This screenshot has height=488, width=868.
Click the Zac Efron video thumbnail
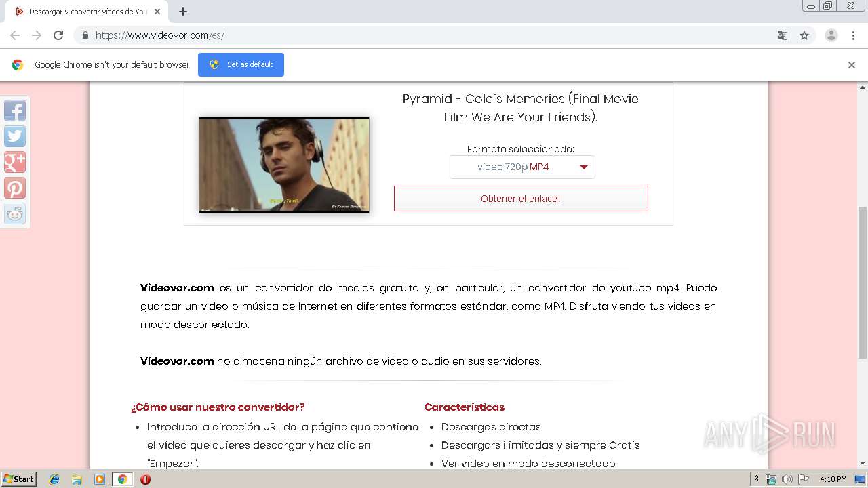(x=284, y=165)
